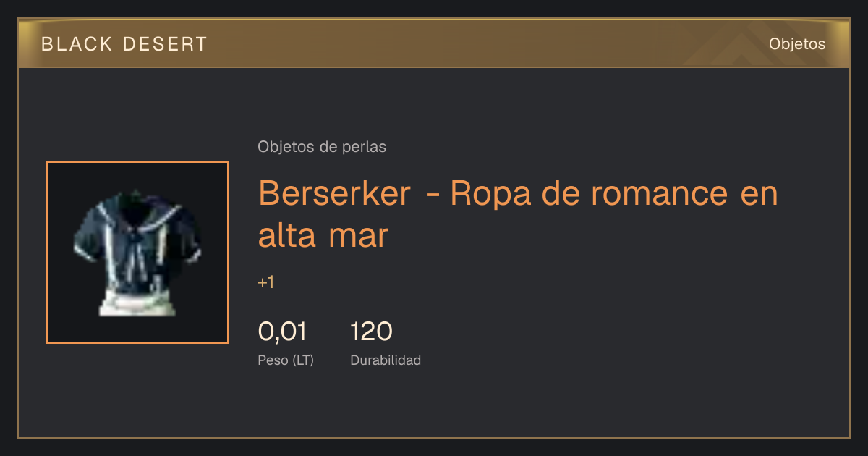Click the word DESERT in header logo
Screen dimensions: 868x456
point(163,44)
